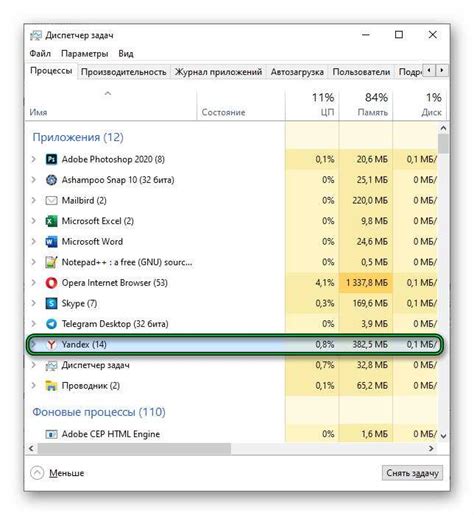Click the Ashampoo Snap 10 icon

[x=51, y=180]
